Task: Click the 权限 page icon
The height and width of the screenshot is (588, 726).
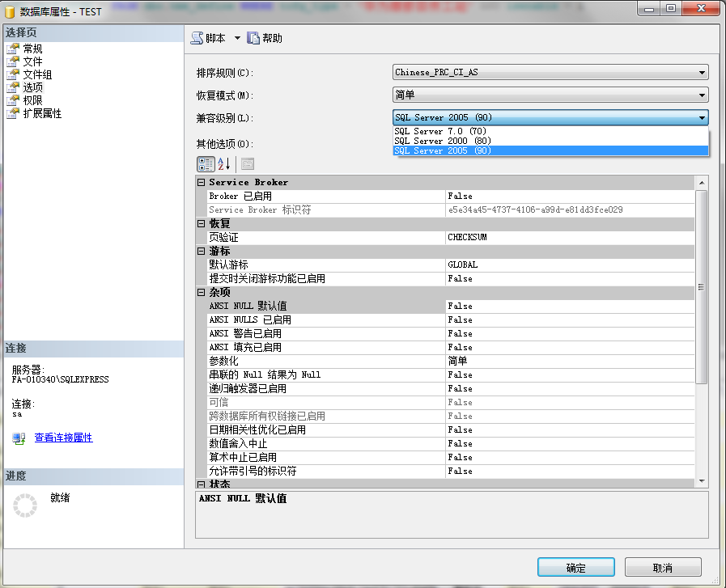Action: [13, 100]
